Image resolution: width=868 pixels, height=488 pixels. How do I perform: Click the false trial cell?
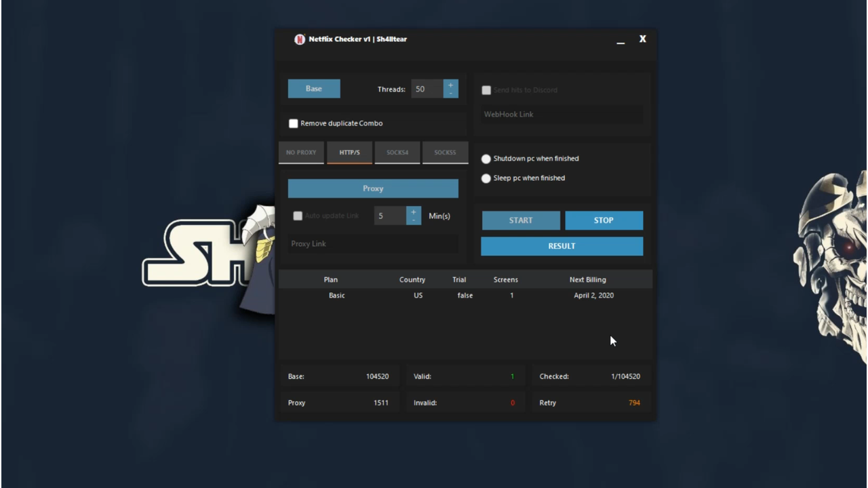pos(465,296)
